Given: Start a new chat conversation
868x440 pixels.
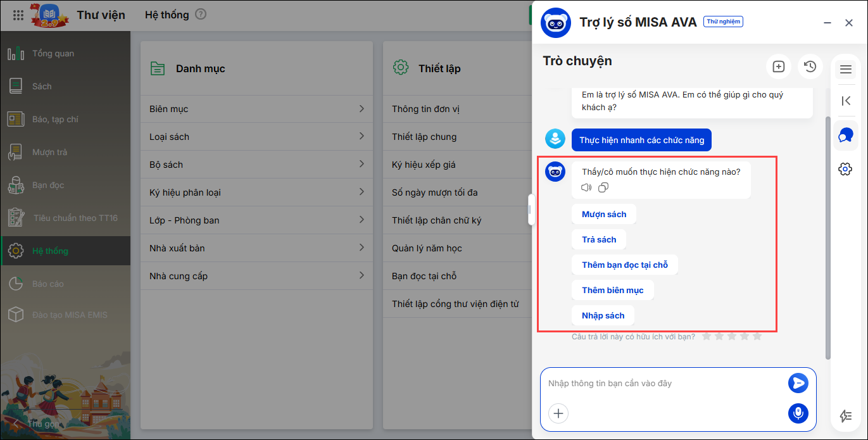Looking at the screenshot, I should pyautogui.click(x=779, y=66).
